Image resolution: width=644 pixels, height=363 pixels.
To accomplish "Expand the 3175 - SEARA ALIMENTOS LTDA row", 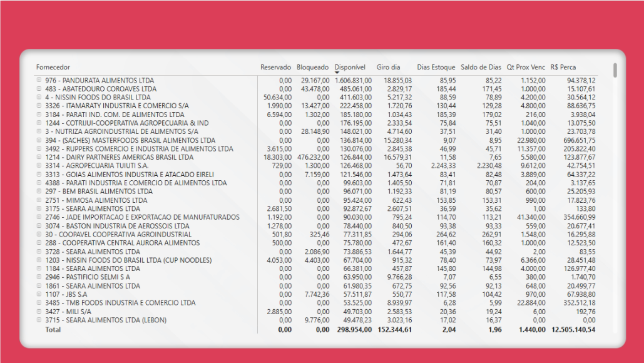I will coord(39,208).
